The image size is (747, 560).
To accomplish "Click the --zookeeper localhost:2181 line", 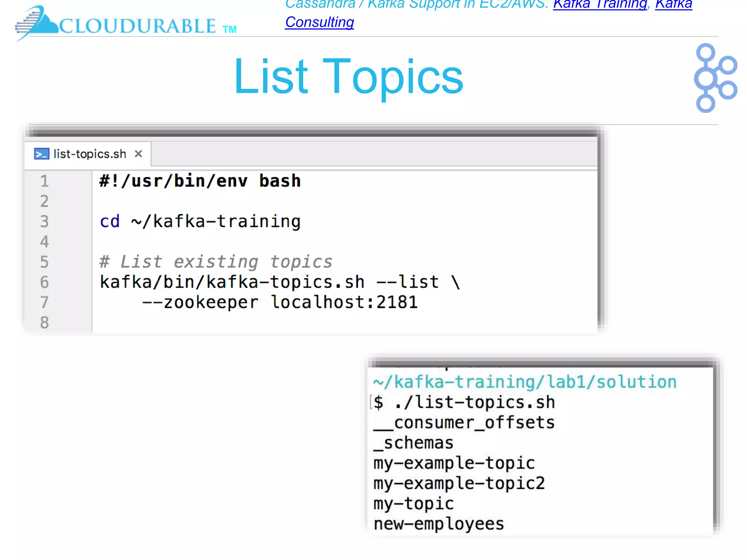I will tap(280, 302).
